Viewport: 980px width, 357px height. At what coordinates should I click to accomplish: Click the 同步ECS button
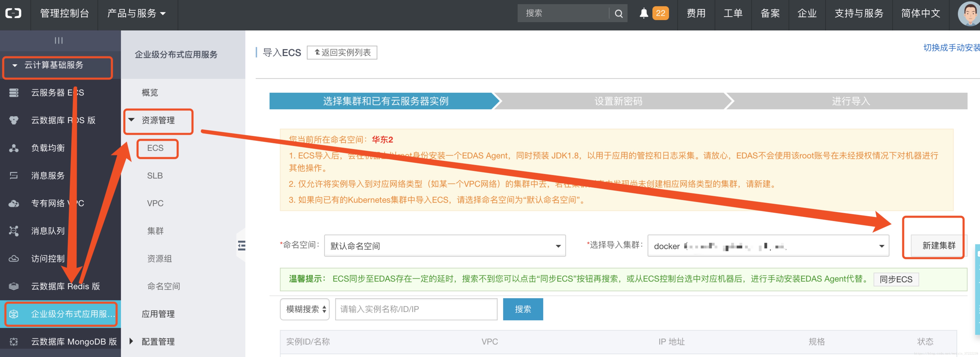click(x=896, y=279)
